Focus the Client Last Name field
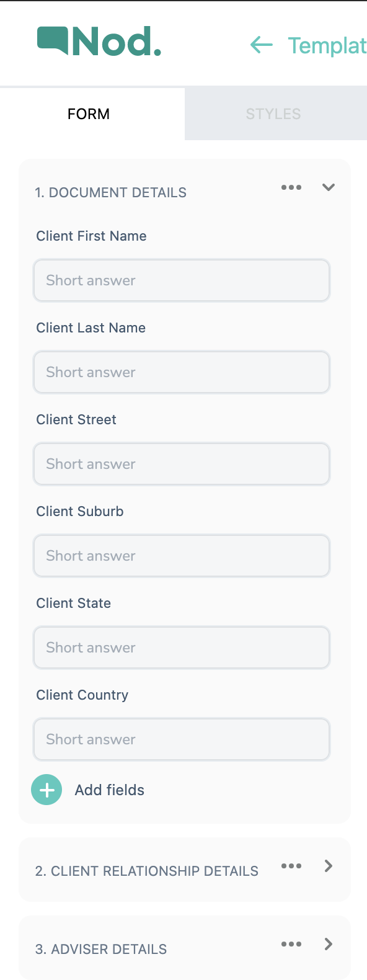 point(182,372)
